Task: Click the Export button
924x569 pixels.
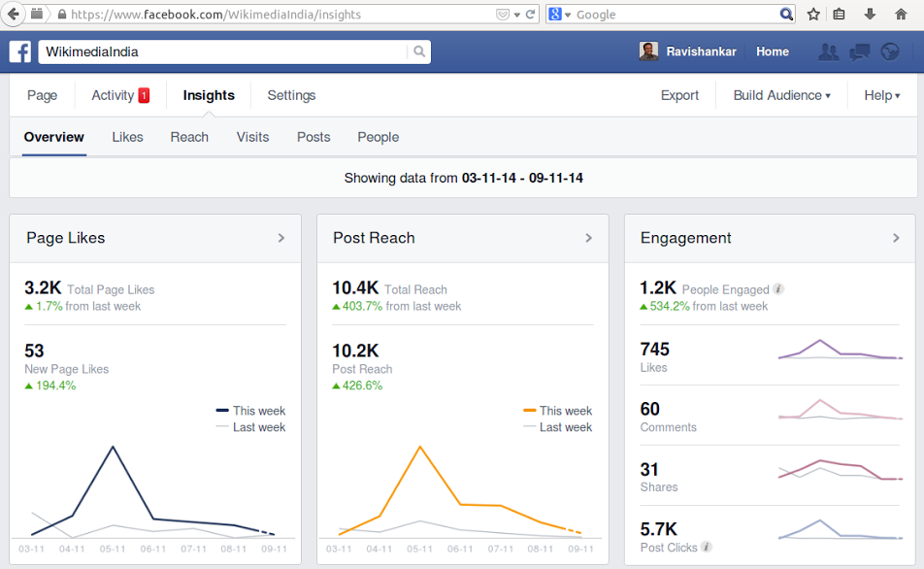Action: tap(679, 95)
